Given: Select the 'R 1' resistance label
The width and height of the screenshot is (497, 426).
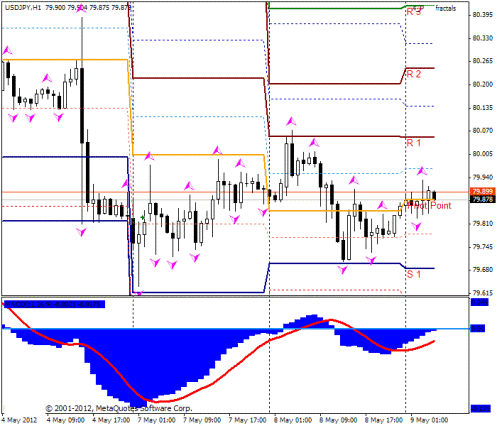Looking at the screenshot, I should [414, 143].
